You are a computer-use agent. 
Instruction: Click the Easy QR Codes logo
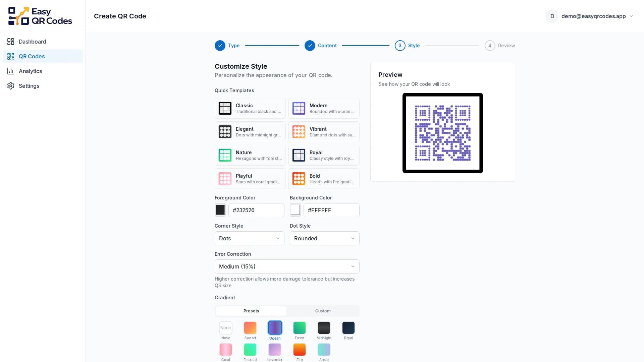coord(40,16)
